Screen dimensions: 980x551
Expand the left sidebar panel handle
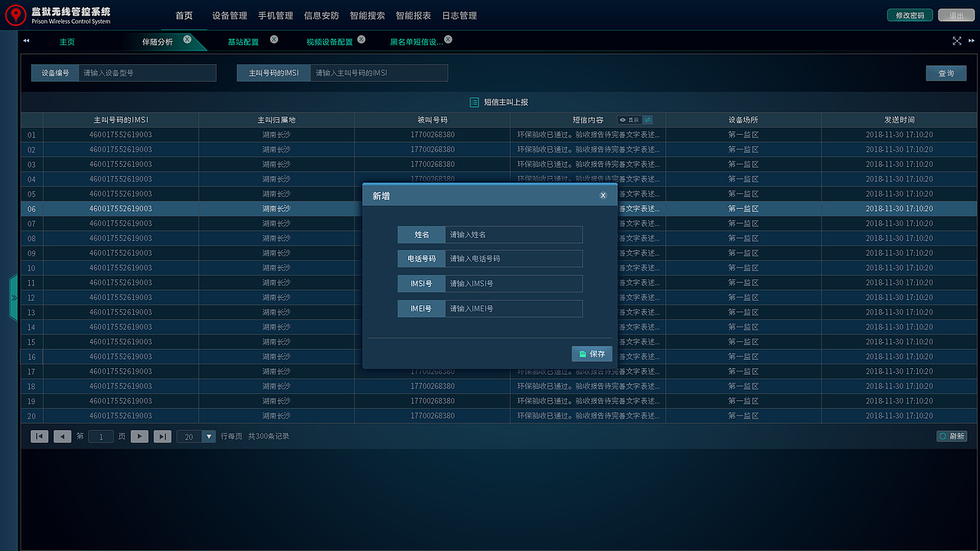click(x=13, y=297)
